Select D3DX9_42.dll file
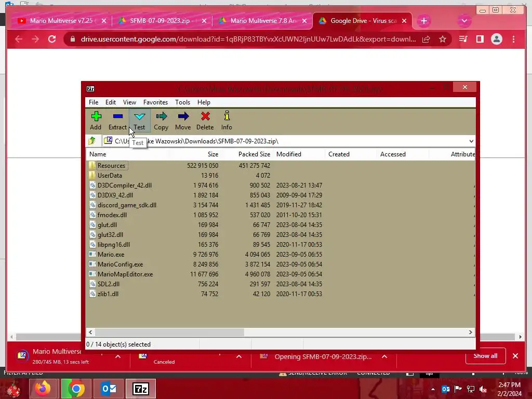The width and height of the screenshot is (532, 399). click(115, 195)
